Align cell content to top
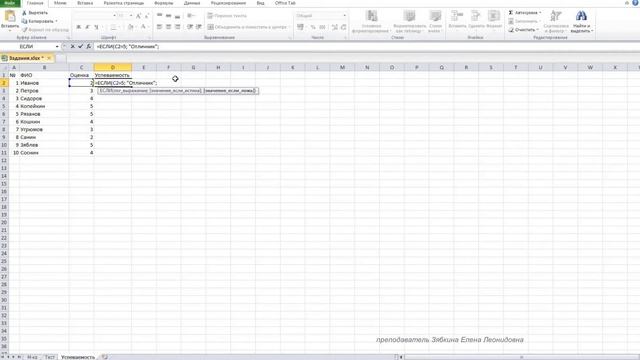This screenshot has width=640, height=360. point(160,16)
